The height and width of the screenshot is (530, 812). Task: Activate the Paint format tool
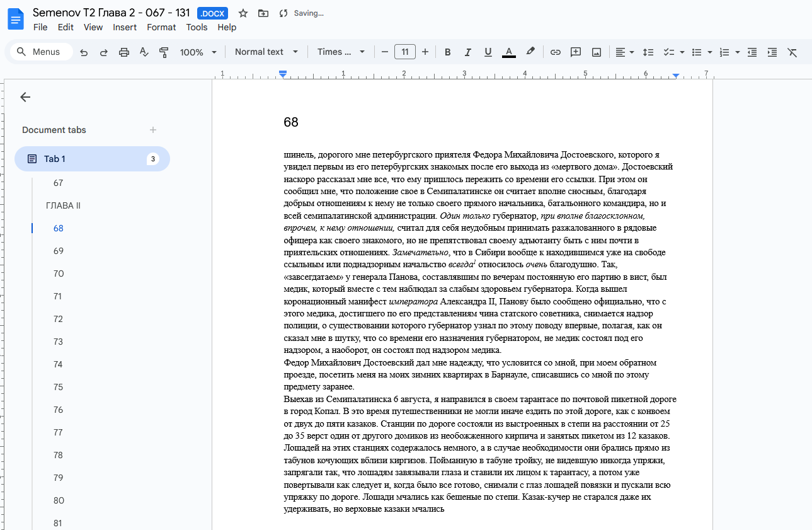164,52
